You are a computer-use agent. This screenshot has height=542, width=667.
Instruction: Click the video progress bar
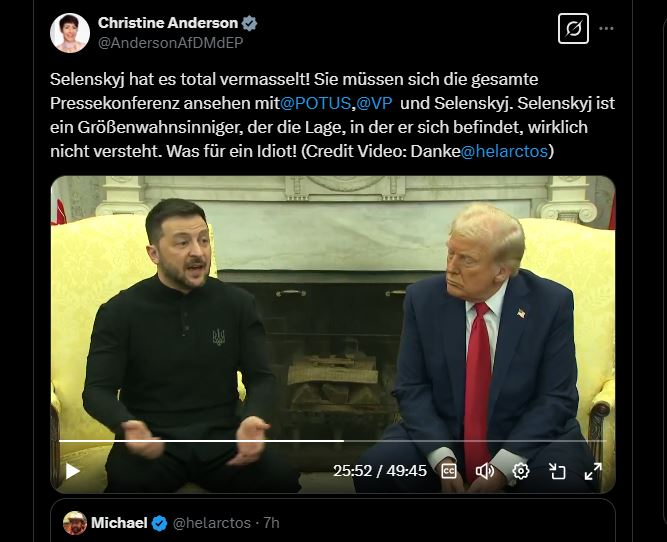[333, 441]
